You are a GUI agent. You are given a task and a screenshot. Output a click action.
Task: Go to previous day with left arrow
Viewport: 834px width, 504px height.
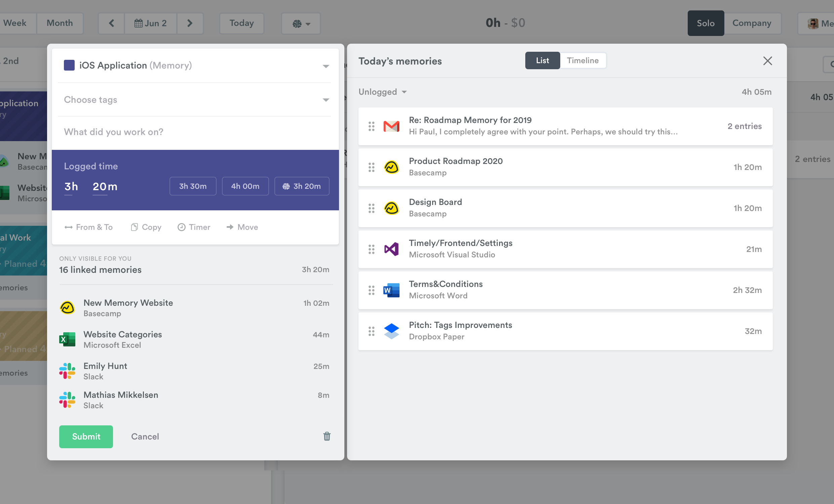click(x=111, y=23)
